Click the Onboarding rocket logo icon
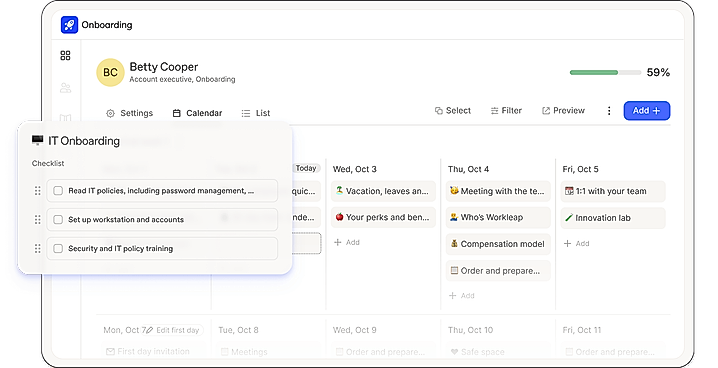This screenshot has width=718, height=368. pyautogui.click(x=69, y=25)
